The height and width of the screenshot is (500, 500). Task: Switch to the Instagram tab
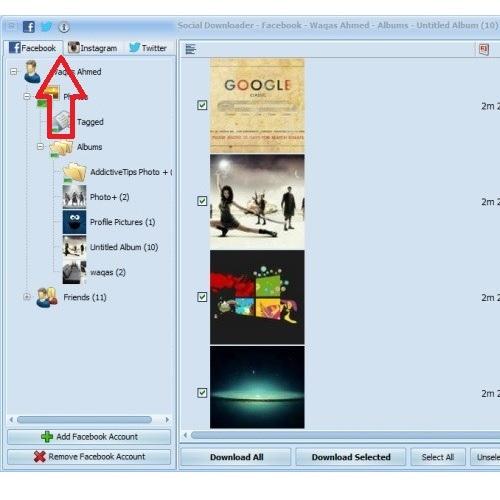[x=93, y=48]
